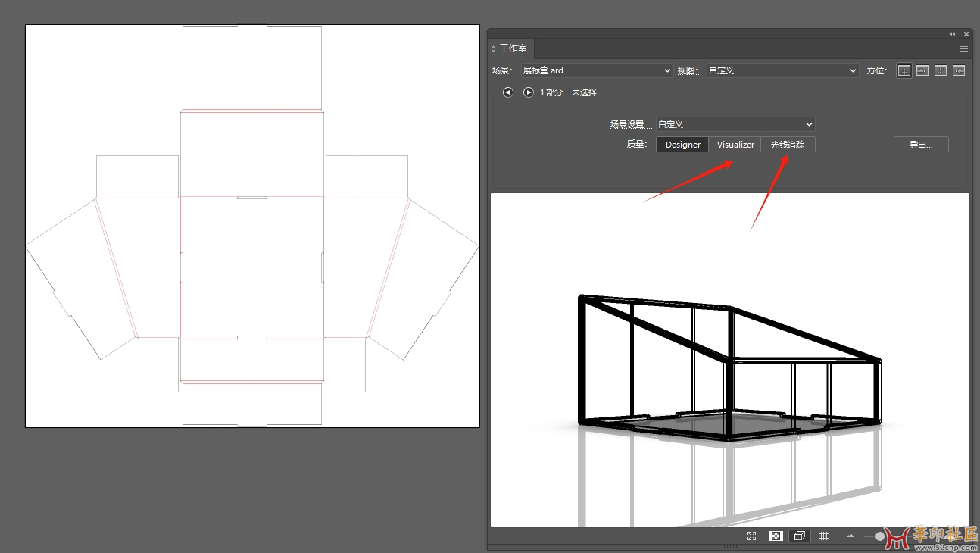The width and height of the screenshot is (980, 553).
Task: Click the 导出... export button
Action: (x=920, y=145)
